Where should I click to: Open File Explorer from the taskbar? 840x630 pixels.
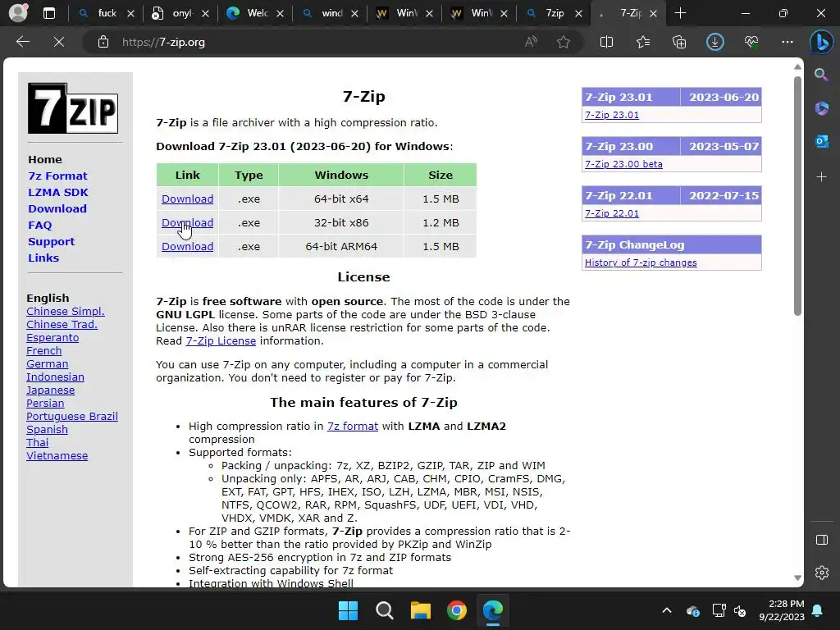point(421,610)
